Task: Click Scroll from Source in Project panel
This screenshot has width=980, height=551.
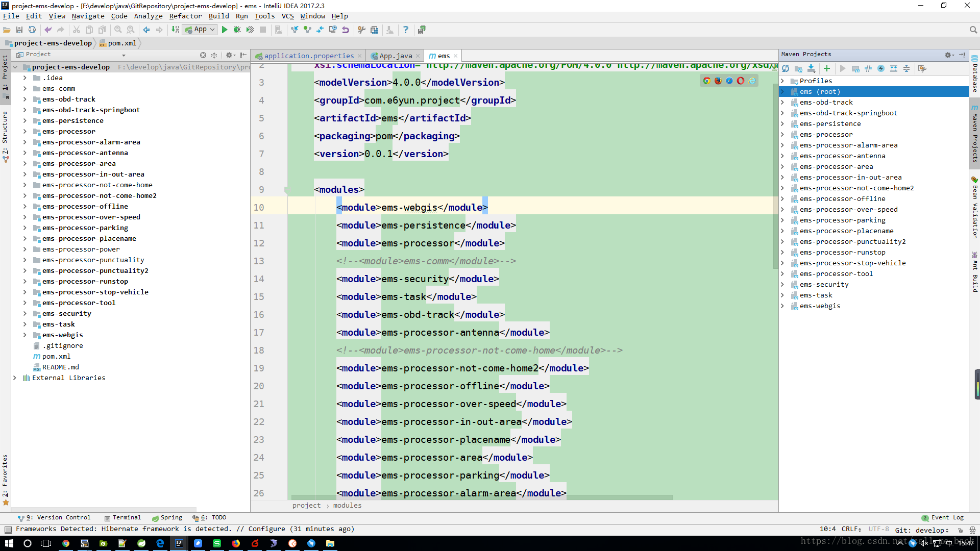Action: [x=203, y=55]
